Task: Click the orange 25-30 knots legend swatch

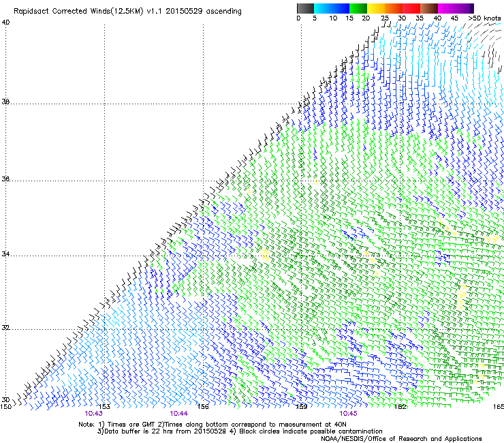Action: [x=394, y=8]
